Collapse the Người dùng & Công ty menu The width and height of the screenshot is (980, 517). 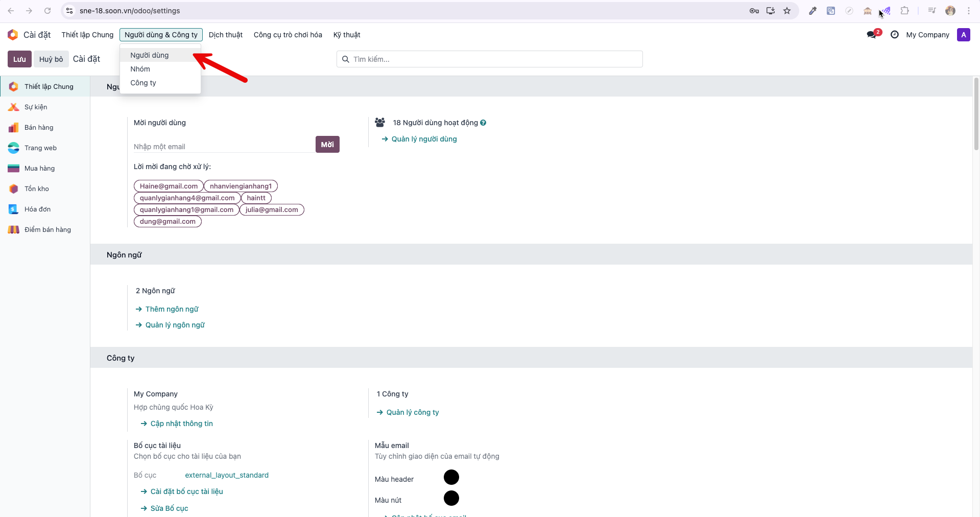pos(161,35)
